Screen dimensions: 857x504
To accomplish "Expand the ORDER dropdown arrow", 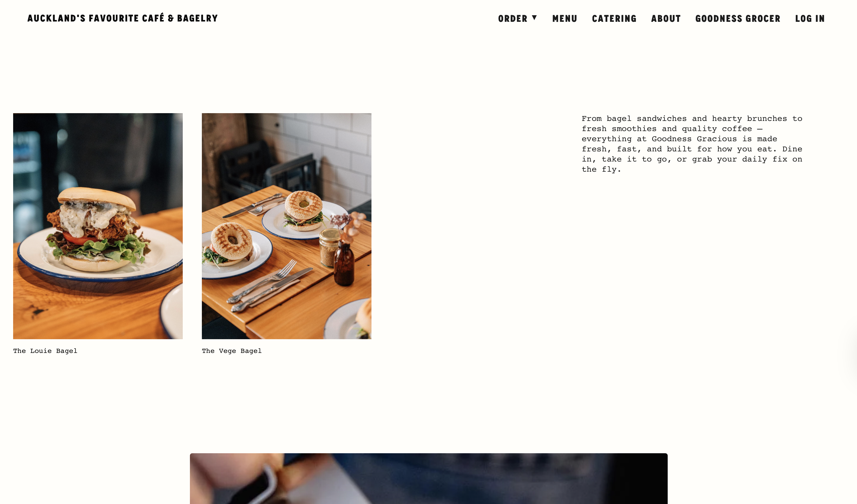I will coord(534,17).
